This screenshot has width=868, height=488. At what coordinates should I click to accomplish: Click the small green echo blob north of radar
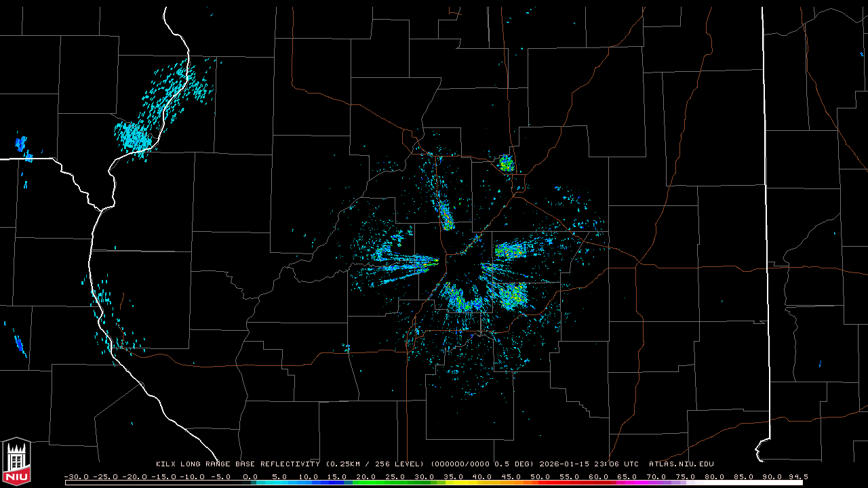pos(506,163)
